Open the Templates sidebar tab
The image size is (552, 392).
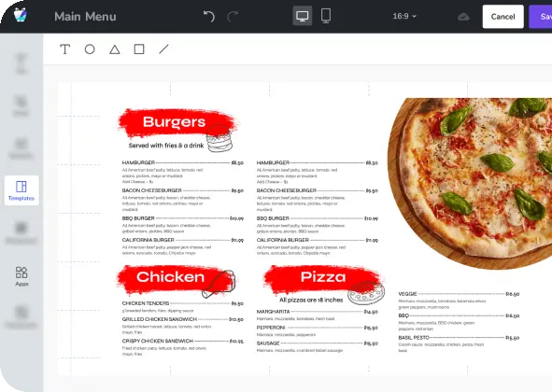(x=21, y=190)
